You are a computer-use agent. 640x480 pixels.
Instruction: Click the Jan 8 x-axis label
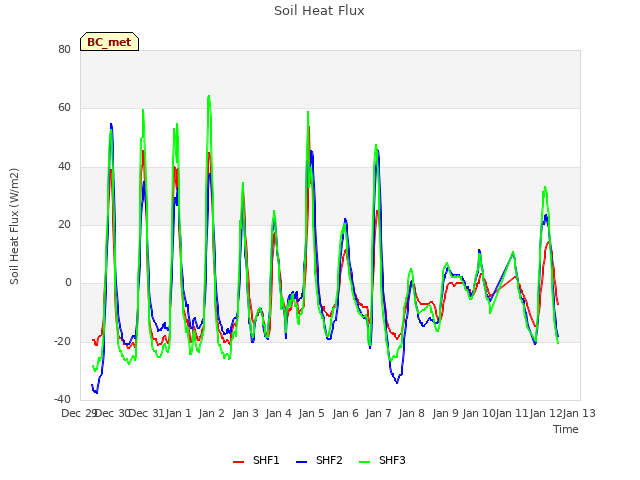tap(412, 413)
